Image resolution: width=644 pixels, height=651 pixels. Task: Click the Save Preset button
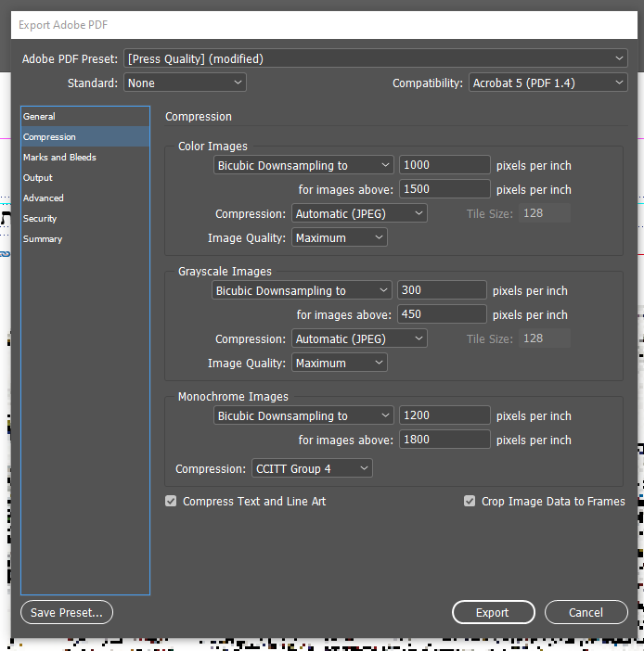[67, 612]
